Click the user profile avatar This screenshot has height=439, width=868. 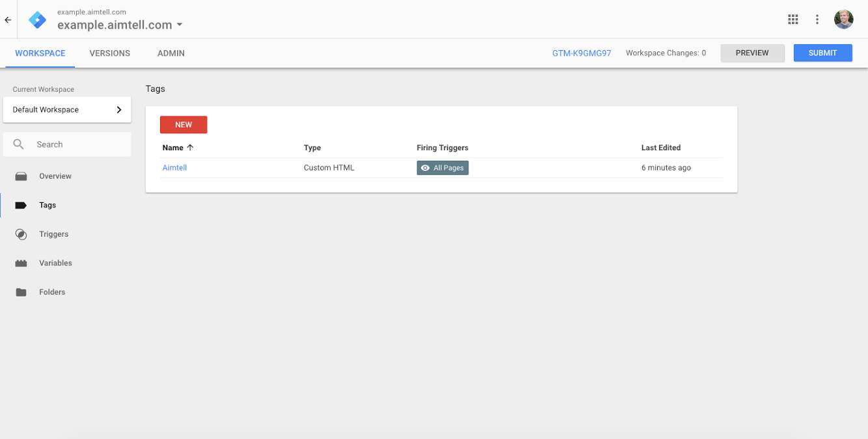pyautogui.click(x=843, y=20)
